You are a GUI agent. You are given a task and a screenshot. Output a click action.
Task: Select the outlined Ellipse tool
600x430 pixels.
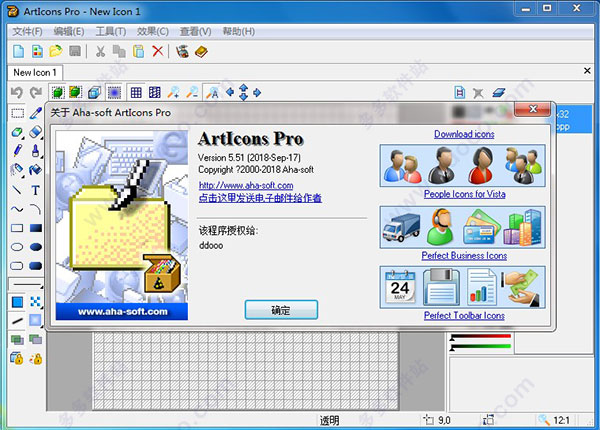point(17,247)
